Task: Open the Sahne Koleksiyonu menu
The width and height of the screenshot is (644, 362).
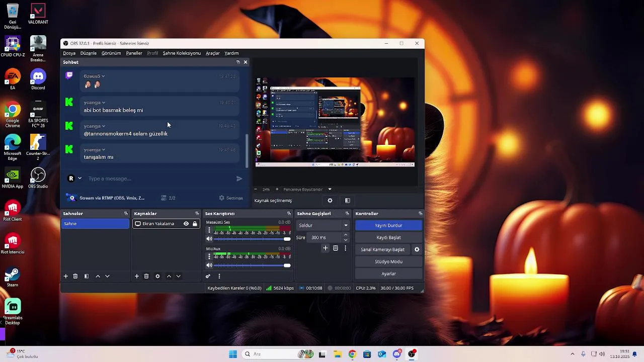Action: 182,53
